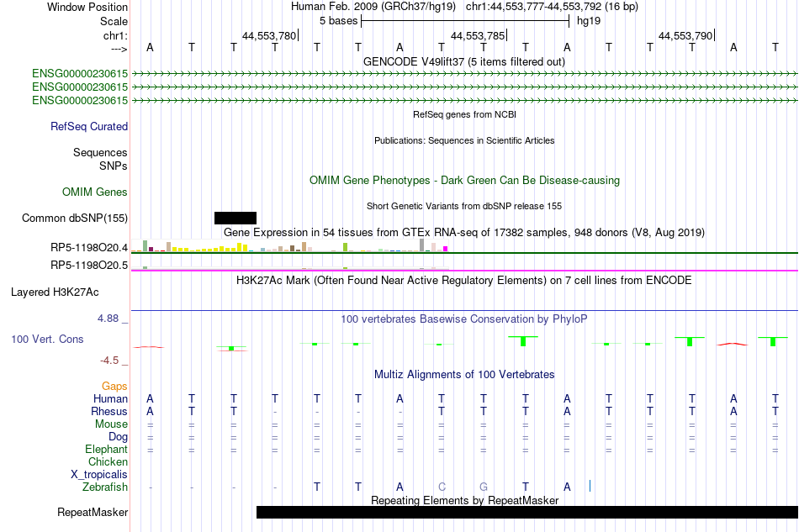799x532 pixels.
Task: Click the Sequences track label
Action: point(100,152)
